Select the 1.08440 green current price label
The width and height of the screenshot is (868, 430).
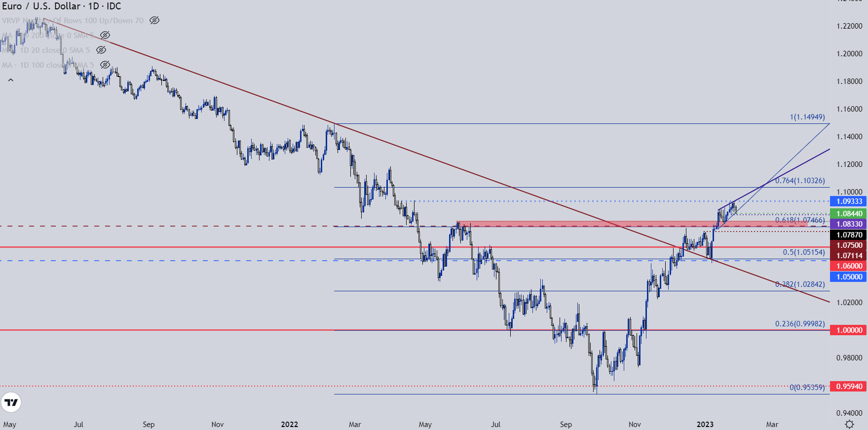[848, 214]
